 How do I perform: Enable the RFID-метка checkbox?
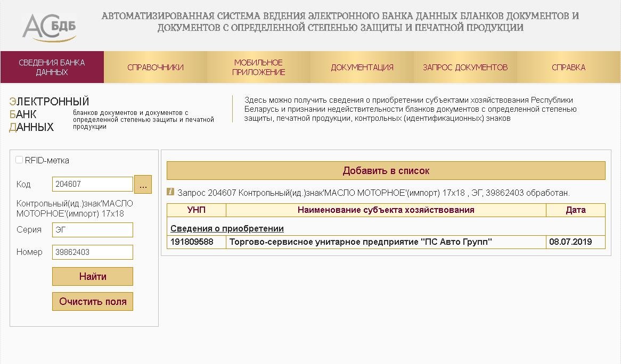[x=19, y=160]
